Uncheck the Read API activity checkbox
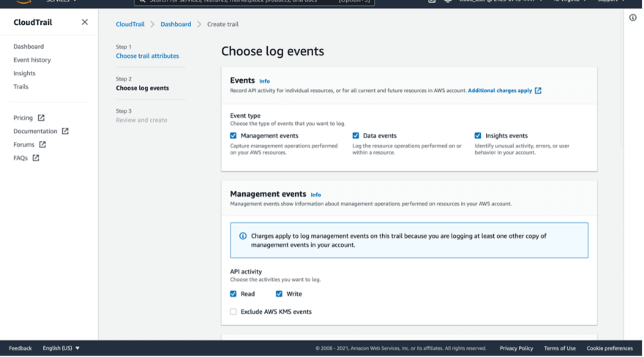Image resolution: width=644 pixels, height=357 pixels. (233, 294)
